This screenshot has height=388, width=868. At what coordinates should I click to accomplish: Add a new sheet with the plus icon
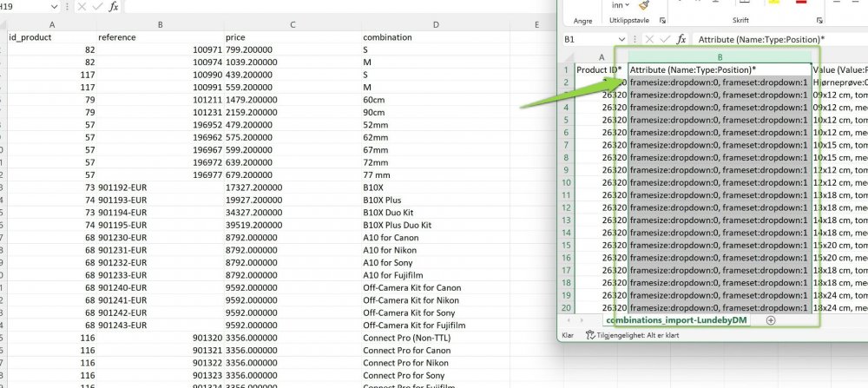(x=771, y=320)
